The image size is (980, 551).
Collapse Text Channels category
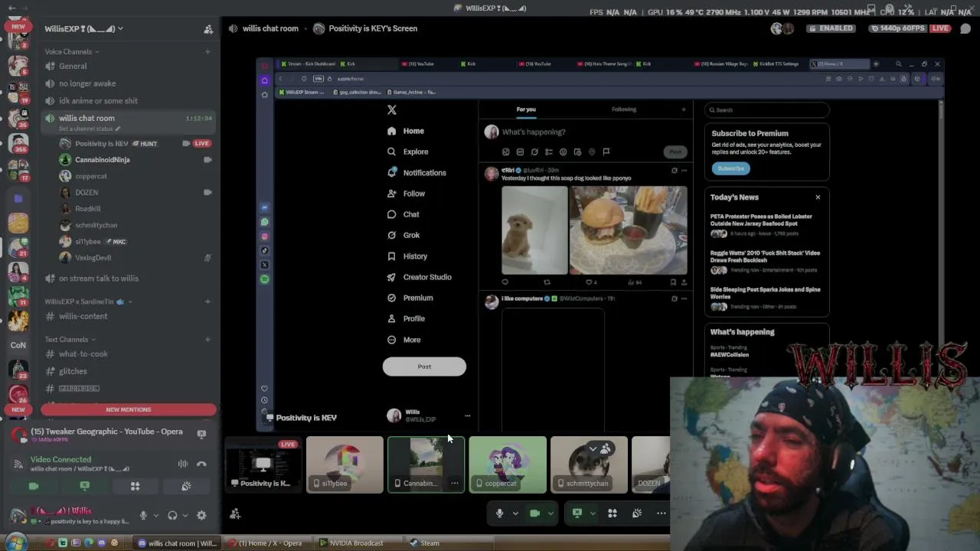tap(70, 340)
